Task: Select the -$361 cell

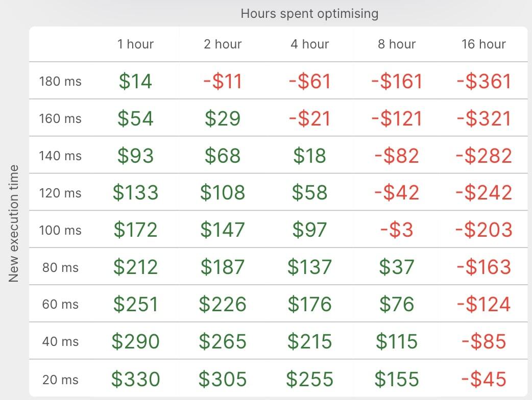Action: pos(484,81)
